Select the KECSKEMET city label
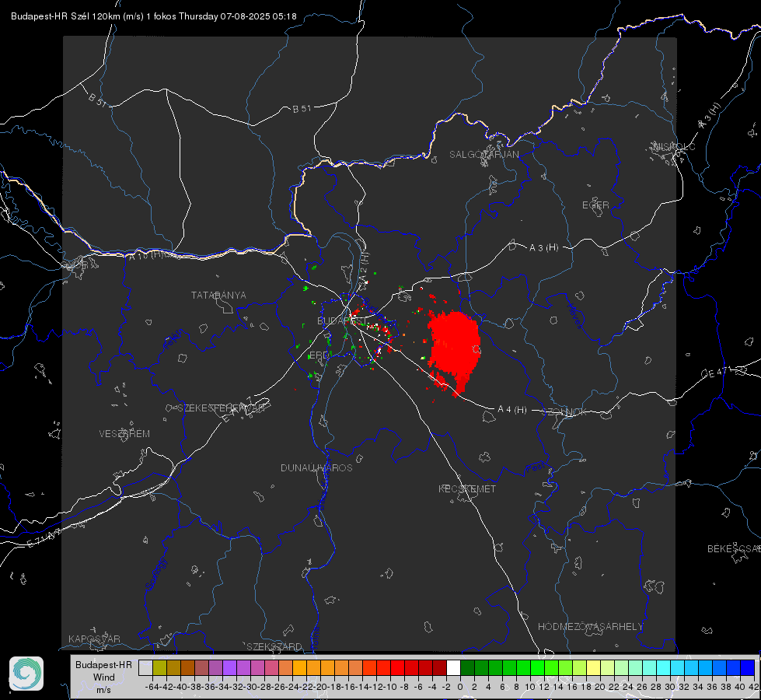Image resolution: width=761 pixels, height=700 pixels. [x=467, y=488]
